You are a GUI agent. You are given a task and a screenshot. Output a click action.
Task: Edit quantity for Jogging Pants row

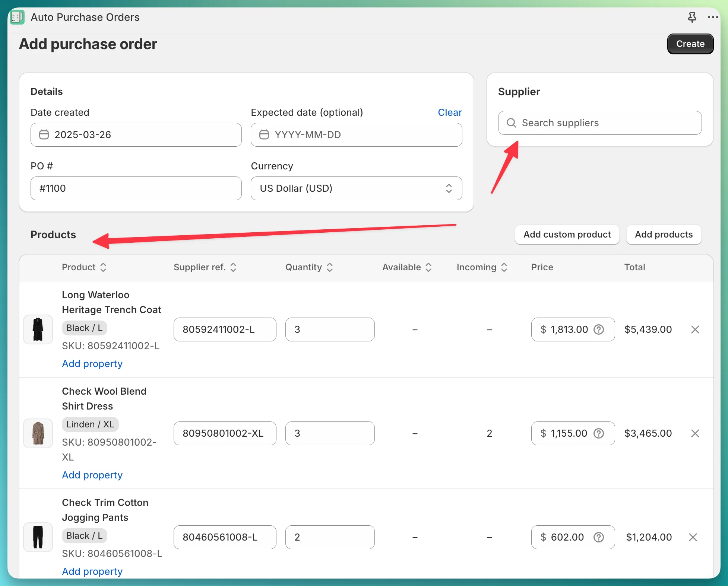pos(330,537)
